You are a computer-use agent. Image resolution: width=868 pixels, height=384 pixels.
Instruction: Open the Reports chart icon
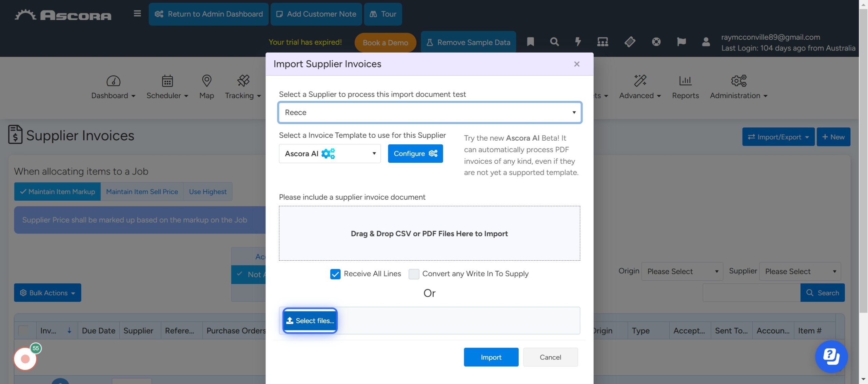[685, 81]
